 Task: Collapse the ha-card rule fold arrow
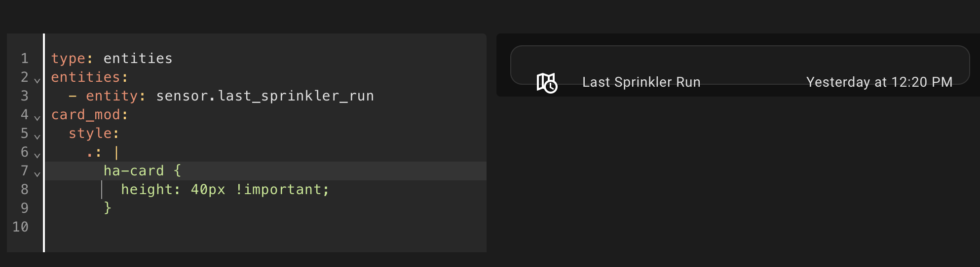click(37, 173)
